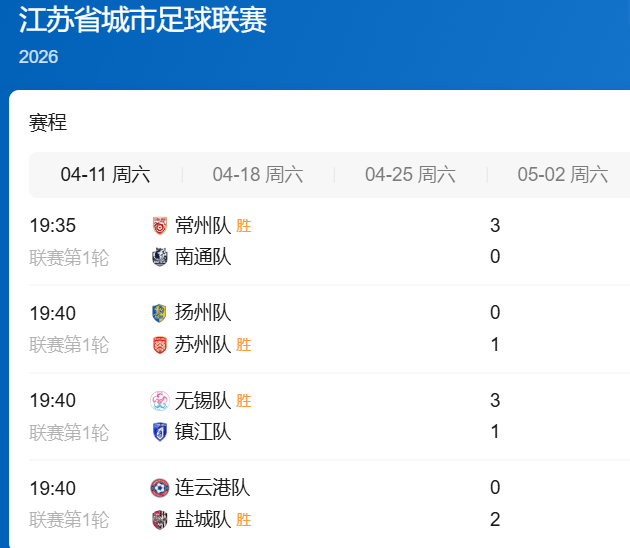Open the 连云港队 team name link
Image resolution: width=630 pixels, height=548 pixels.
(x=212, y=488)
